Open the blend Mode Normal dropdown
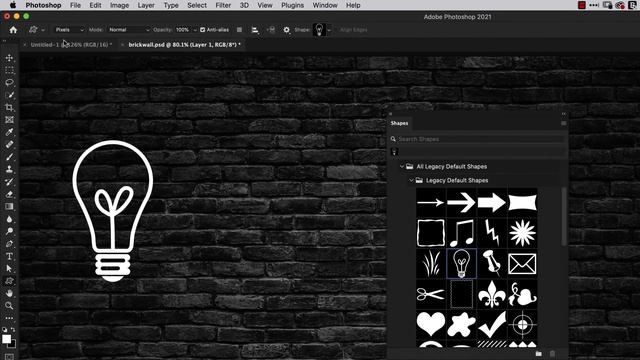Viewport: 640px width, 360px height. click(x=129, y=30)
